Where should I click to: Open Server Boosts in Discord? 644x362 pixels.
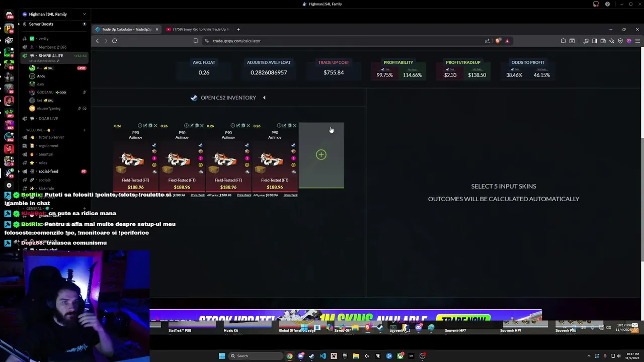[54, 24]
